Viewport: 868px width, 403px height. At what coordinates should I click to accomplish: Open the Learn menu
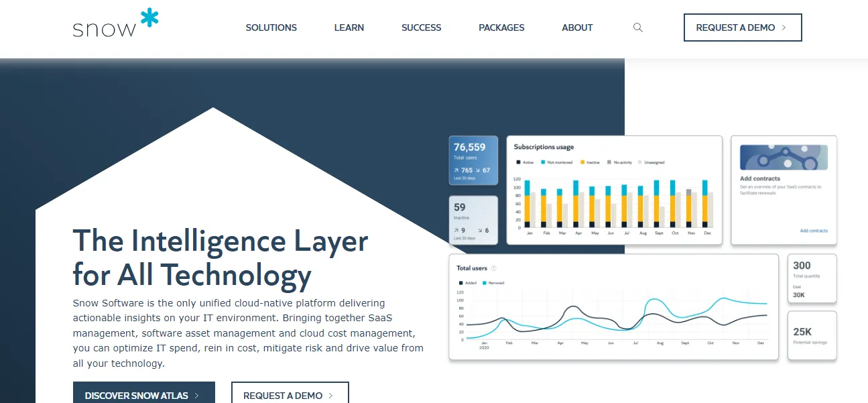(349, 27)
